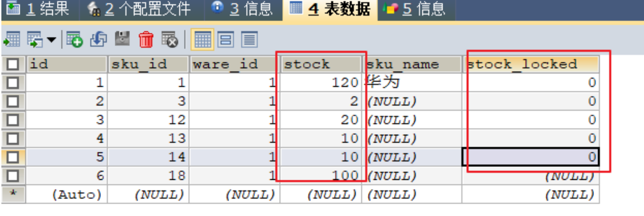Click the asterisk new-row marker
The image size is (644, 216).
pyautogui.click(x=13, y=195)
